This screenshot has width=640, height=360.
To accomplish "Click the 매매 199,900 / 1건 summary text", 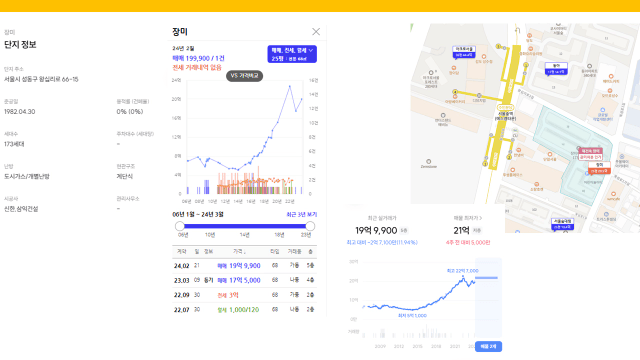I will (198, 58).
